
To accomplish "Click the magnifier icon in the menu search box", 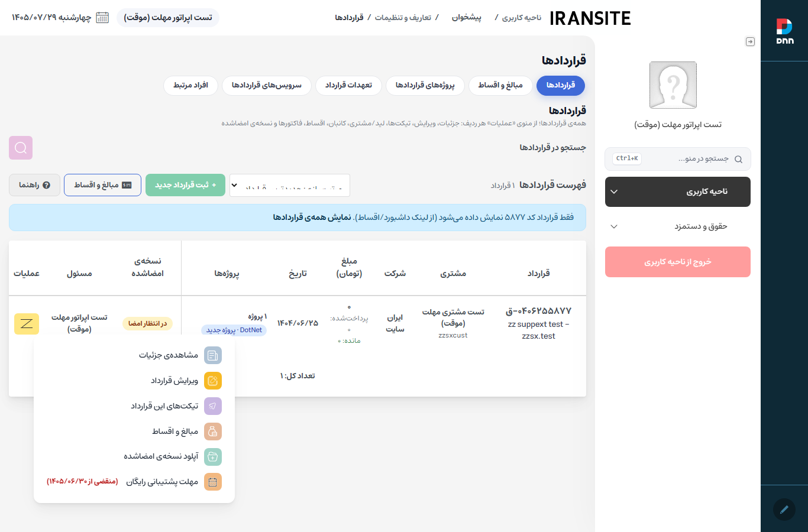I will click(x=738, y=159).
